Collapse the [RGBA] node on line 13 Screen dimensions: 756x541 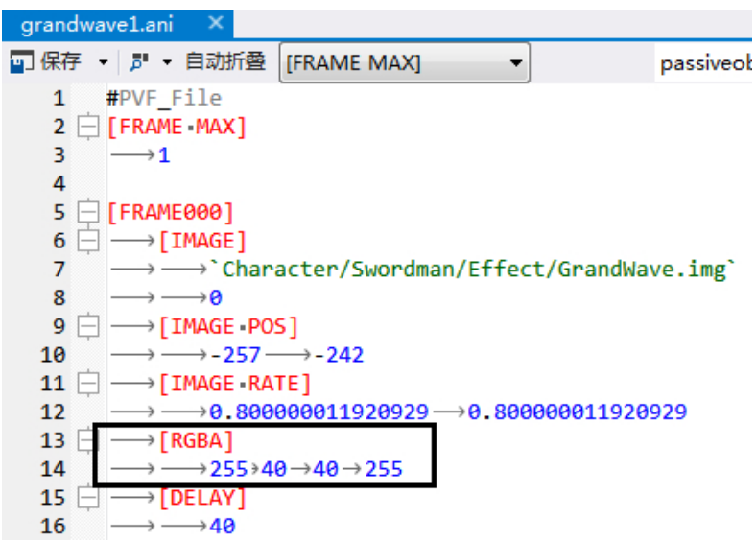88,440
